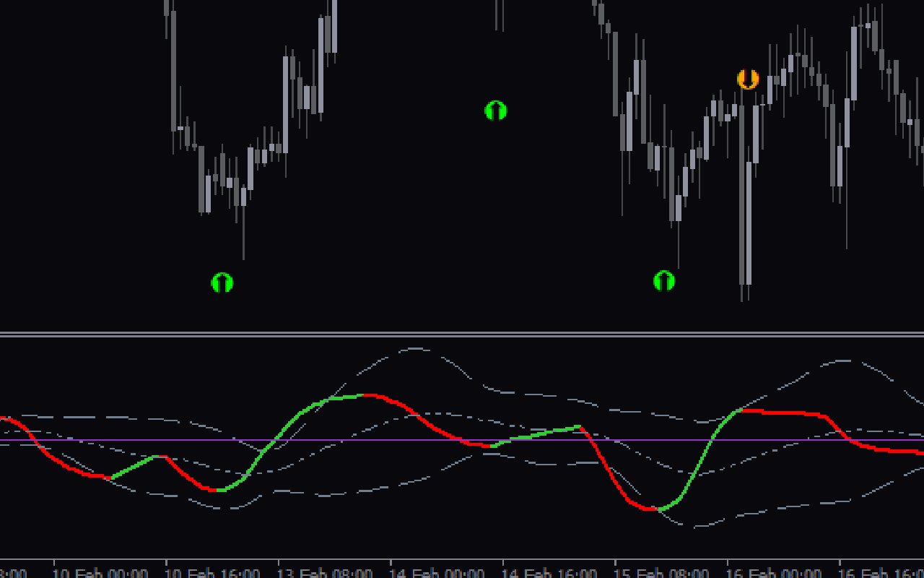924x578 pixels.
Task: Click the '14 Feb 00:00' time axis label
Action: pos(438,572)
